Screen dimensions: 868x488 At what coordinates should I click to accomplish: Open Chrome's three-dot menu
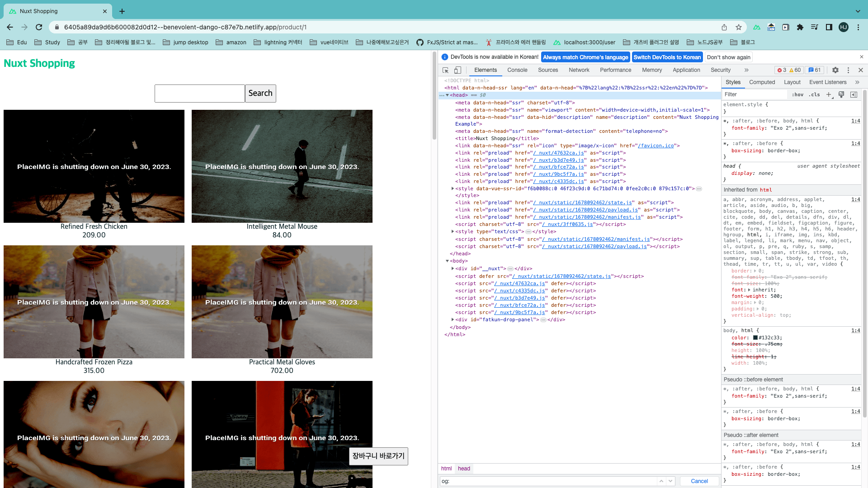(x=858, y=27)
